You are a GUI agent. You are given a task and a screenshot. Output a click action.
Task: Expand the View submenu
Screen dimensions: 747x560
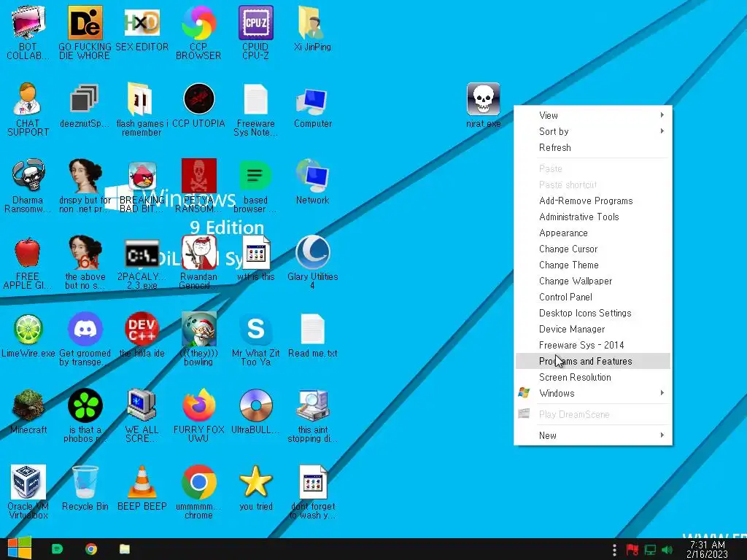(592, 115)
